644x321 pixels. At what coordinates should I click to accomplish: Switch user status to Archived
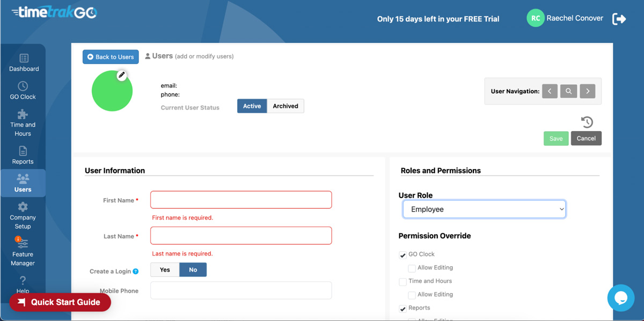pyautogui.click(x=285, y=106)
